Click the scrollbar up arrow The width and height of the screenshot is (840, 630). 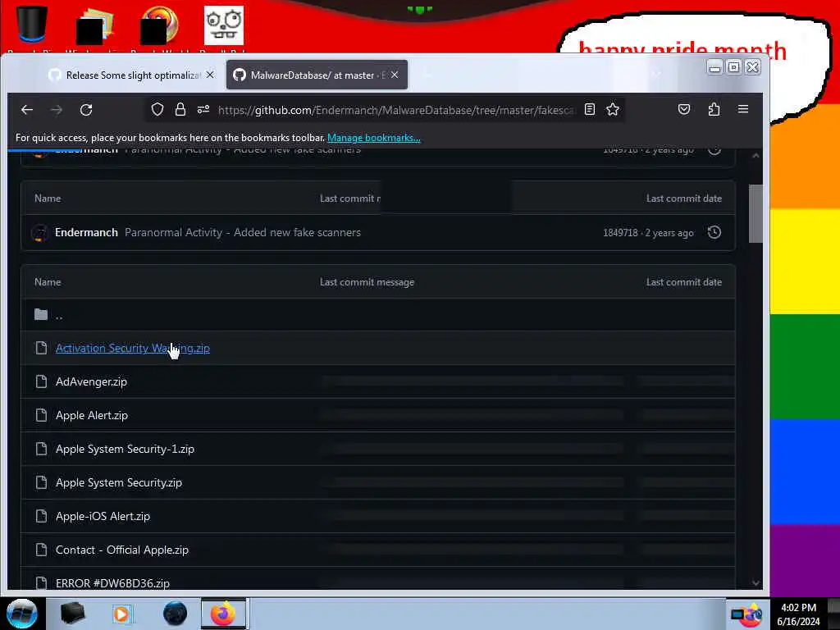point(756,156)
